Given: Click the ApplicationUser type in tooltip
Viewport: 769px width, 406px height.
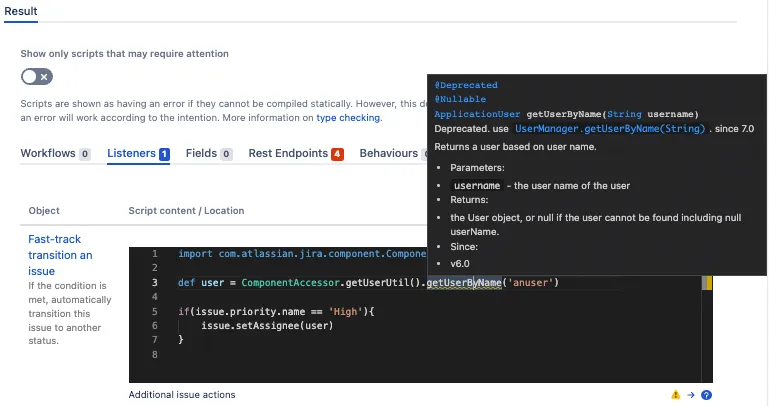Looking at the screenshot, I should [x=477, y=114].
